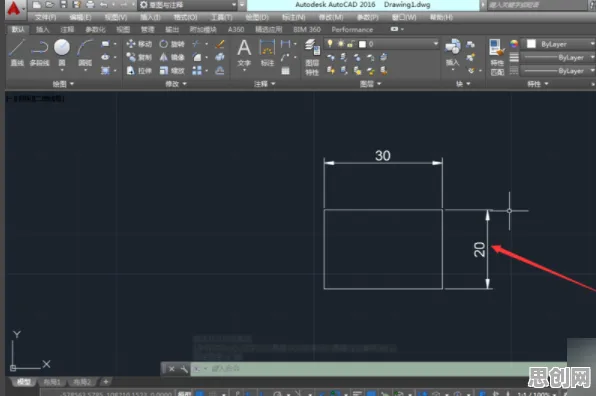The image size is (596, 396).
Task: Click the Layer Freeze icon in layer panel
Action: [x=357, y=57]
